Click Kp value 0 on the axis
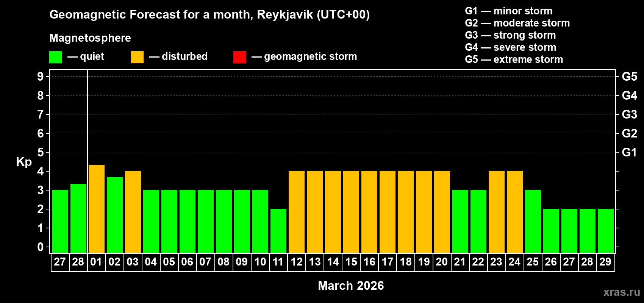The width and height of the screenshot is (644, 303). tap(41, 247)
